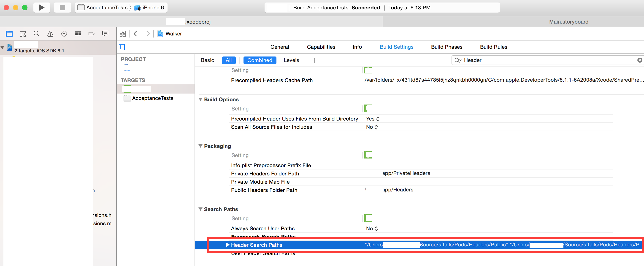Toggle the project and targets list sidebar
The image size is (644, 266).
(x=122, y=47)
